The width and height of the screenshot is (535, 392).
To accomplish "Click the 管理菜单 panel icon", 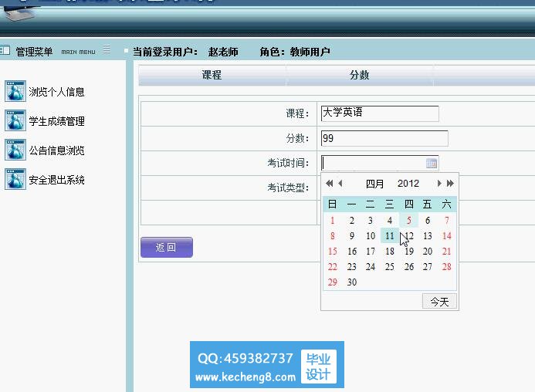I will (5, 51).
